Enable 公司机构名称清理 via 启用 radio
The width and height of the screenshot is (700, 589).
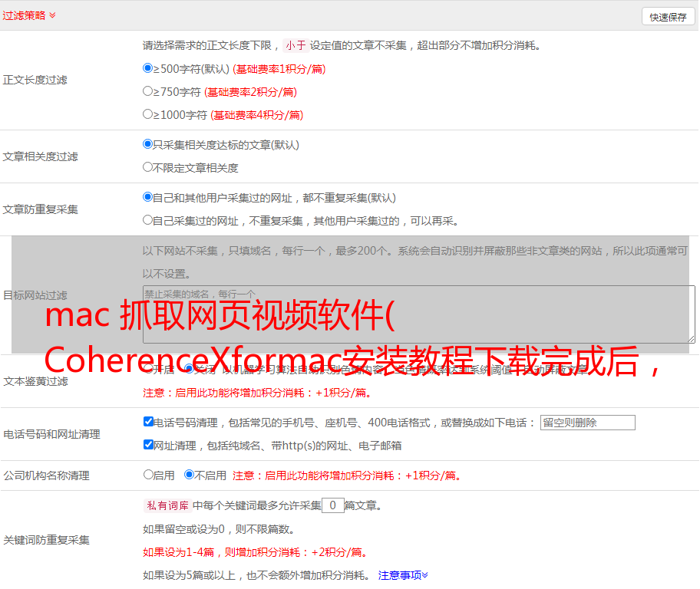[148, 474]
